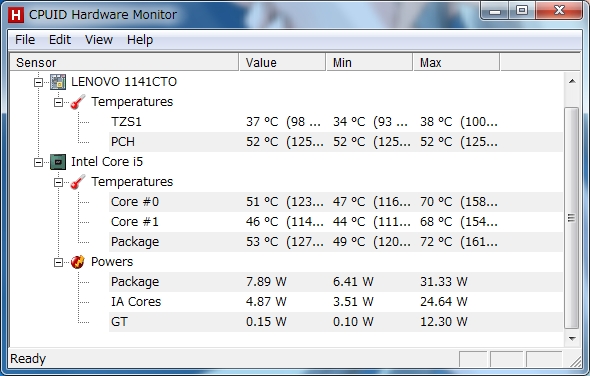
Task: Select the Package temperature row label
Action: point(135,242)
